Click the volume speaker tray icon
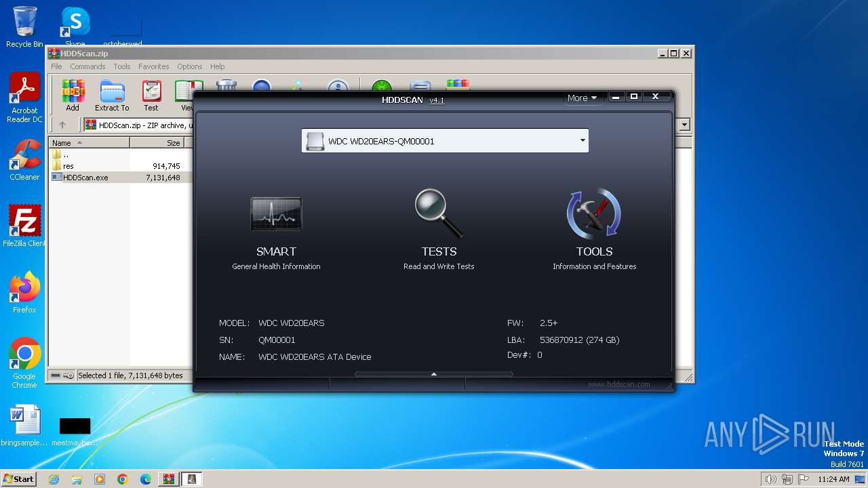Screen dimensions: 868x488 (x=770, y=479)
